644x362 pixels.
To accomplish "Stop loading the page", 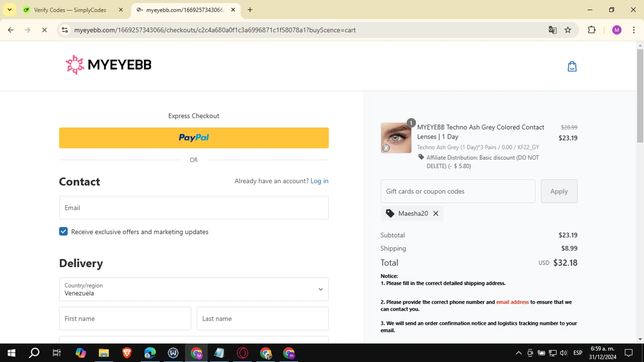I will [x=44, y=30].
